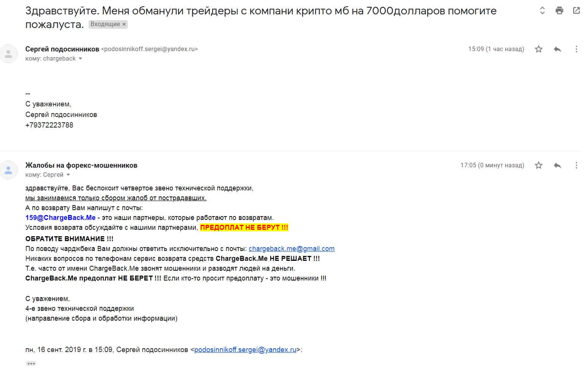Open the conversation in a new window

576,11
